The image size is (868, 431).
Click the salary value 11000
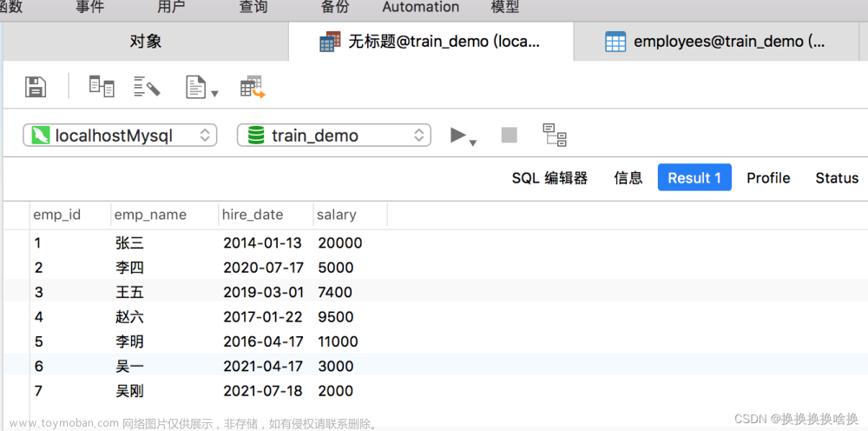point(338,341)
